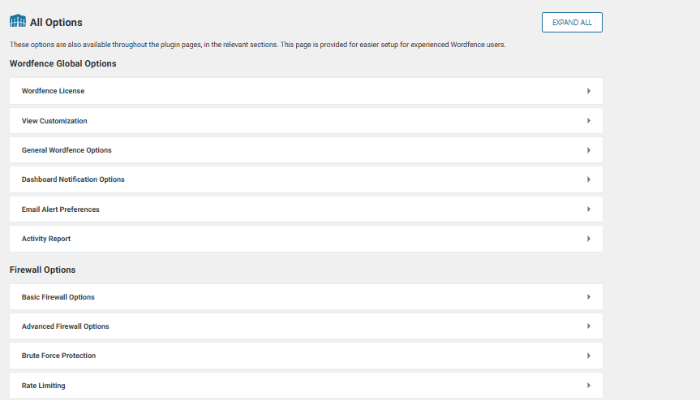
Task: Open the Wordfence License section title
Action: [53, 91]
